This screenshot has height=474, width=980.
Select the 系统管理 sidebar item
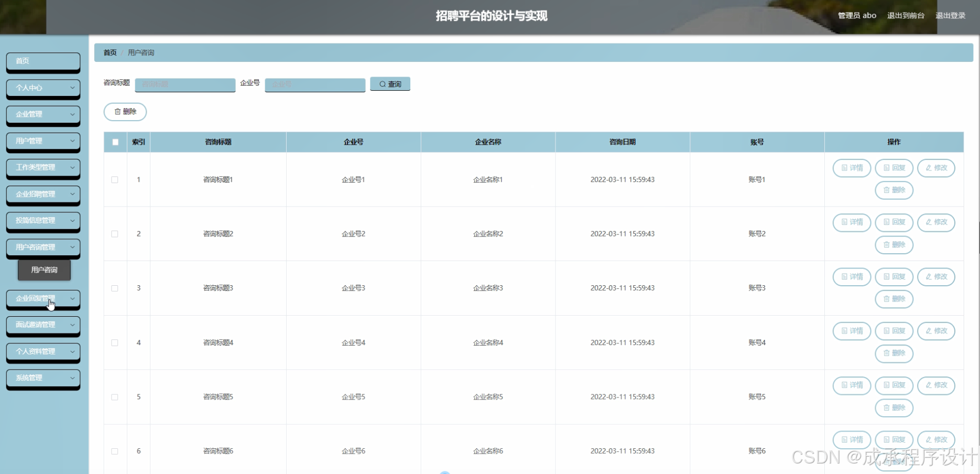[x=42, y=378]
